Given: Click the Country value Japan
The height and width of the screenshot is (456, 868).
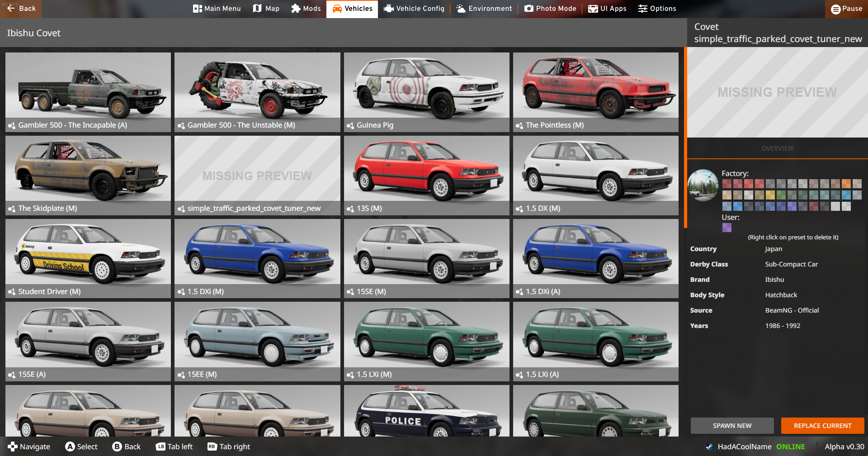Looking at the screenshot, I should (x=774, y=249).
